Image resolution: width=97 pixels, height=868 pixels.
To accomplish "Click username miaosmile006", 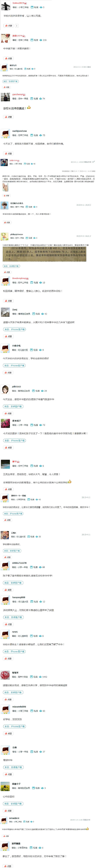I will (19, 707).
